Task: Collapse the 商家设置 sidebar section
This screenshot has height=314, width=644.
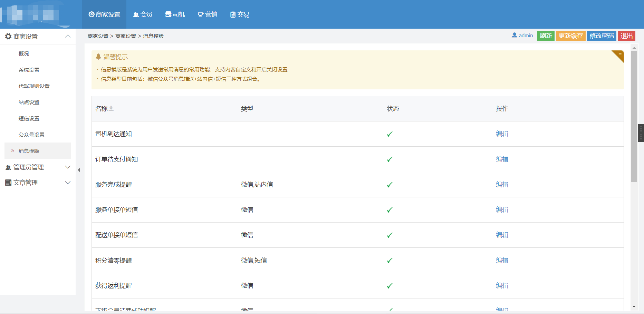Action: click(x=68, y=36)
